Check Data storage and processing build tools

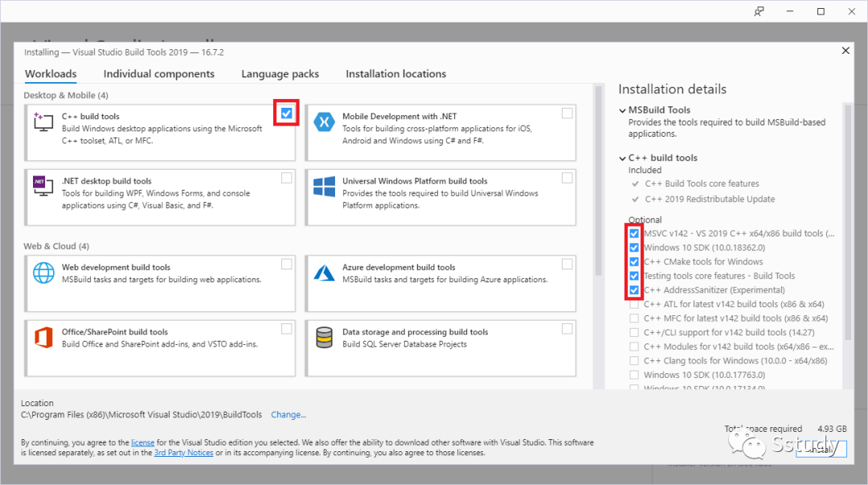click(x=567, y=329)
